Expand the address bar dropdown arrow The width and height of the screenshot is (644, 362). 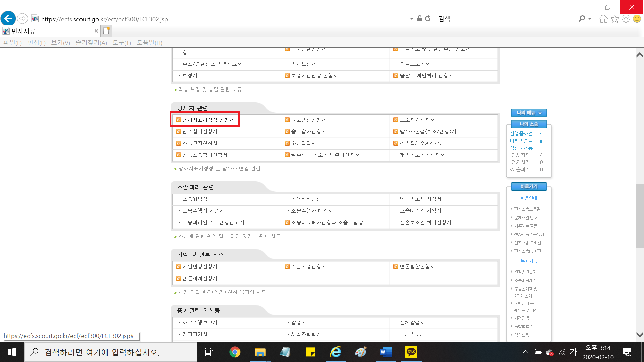coord(411,19)
